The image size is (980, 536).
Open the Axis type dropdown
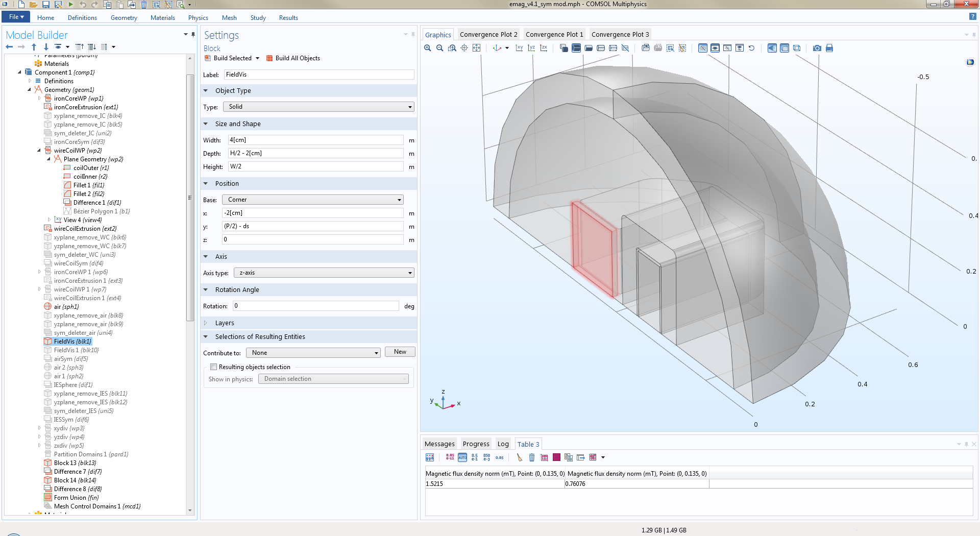[324, 273]
